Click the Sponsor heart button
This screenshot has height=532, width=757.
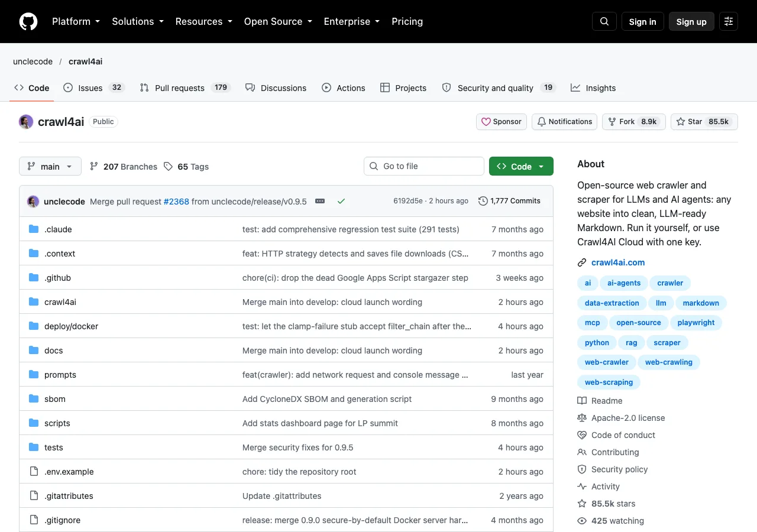pyautogui.click(x=502, y=122)
